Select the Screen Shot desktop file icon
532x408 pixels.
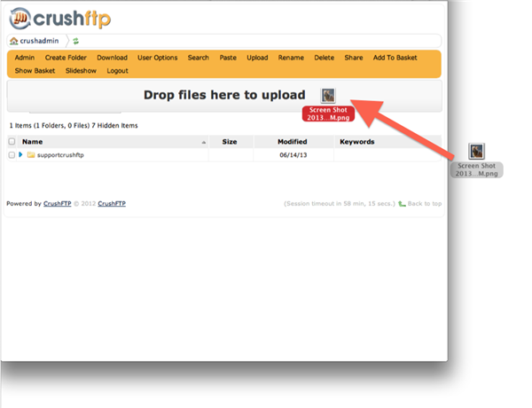pos(476,152)
